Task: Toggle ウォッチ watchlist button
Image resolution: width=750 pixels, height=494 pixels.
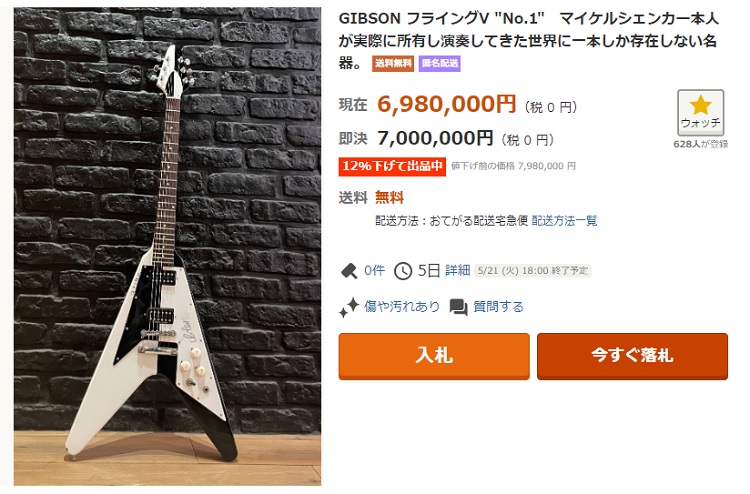Action: click(700, 113)
